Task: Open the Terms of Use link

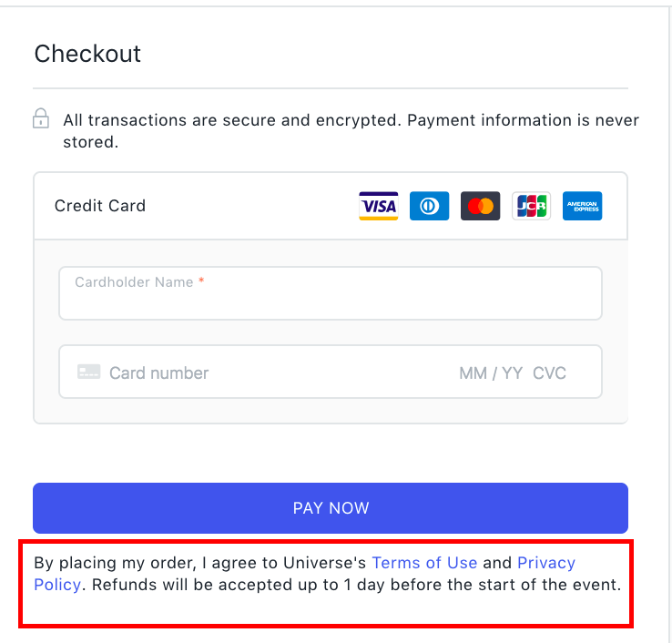Action: tap(424, 563)
